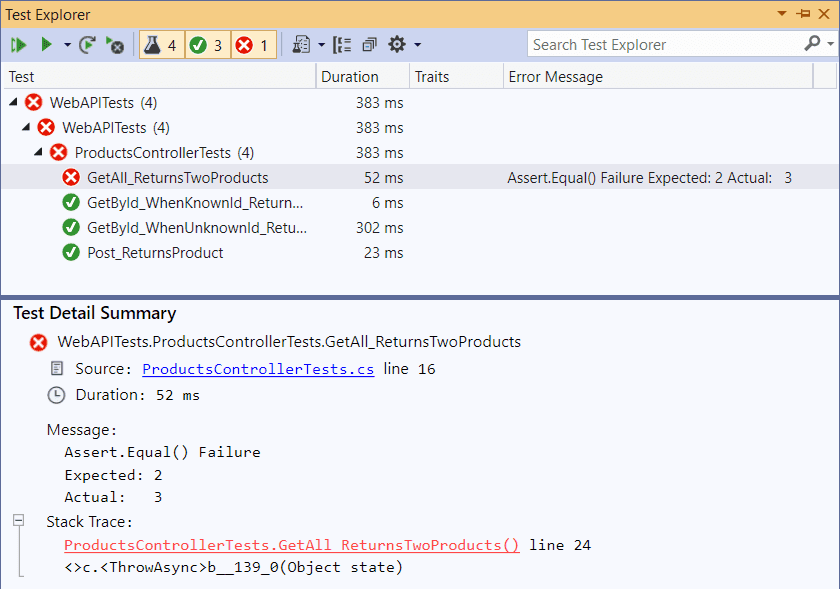Toggle the total tests filter showing 4
This screenshot has width=840, height=589.
[161, 45]
